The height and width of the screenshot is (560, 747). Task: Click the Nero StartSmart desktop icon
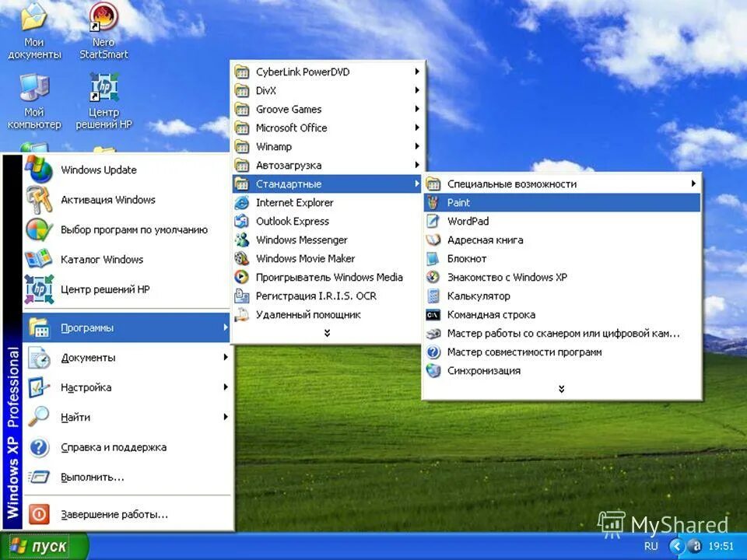(x=103, y=18)
